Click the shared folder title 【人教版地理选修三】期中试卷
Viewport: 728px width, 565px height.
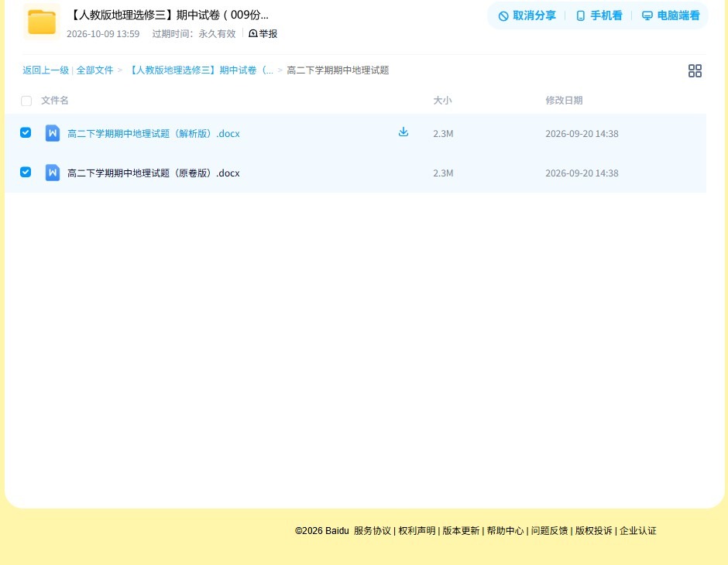pos(169,15)
